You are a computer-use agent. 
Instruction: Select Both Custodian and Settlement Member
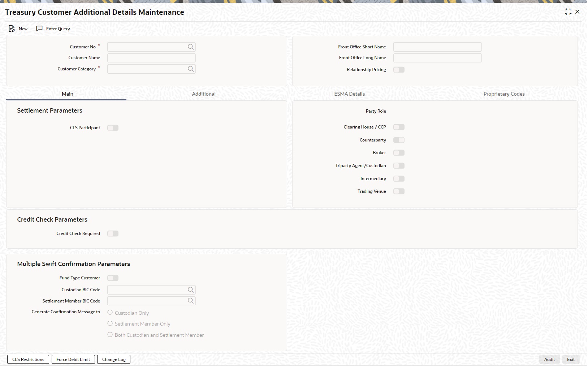click(x=110, y=335)
